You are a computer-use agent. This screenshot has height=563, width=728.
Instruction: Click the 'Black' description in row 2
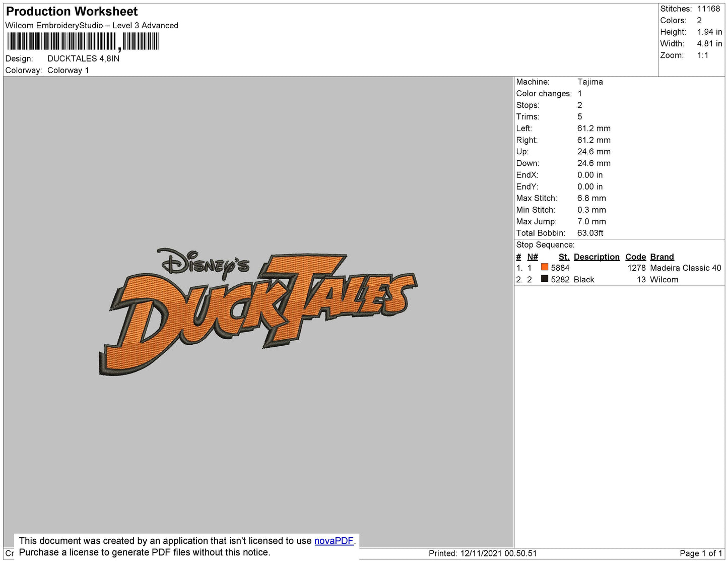click(584, 279)
